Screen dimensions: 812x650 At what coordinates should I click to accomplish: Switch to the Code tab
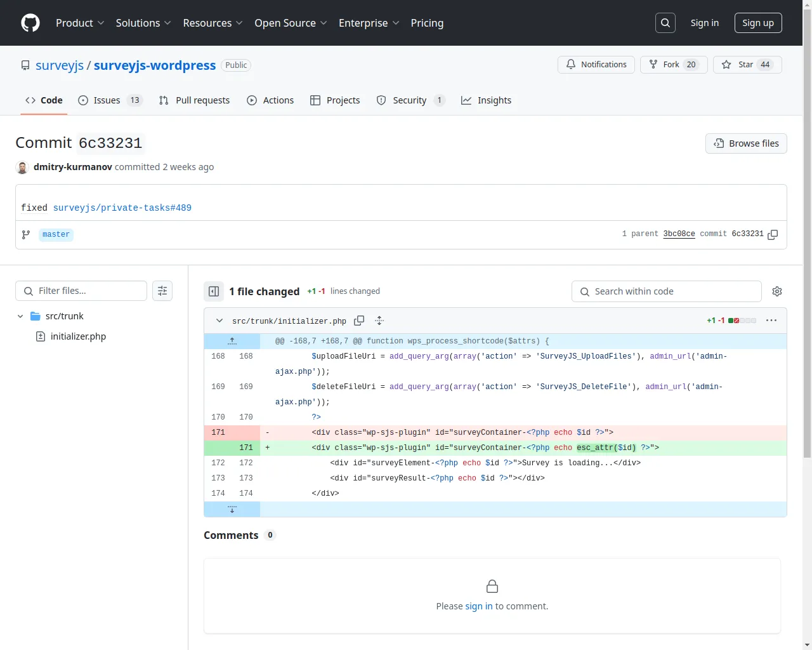click(x=44, y=100)
